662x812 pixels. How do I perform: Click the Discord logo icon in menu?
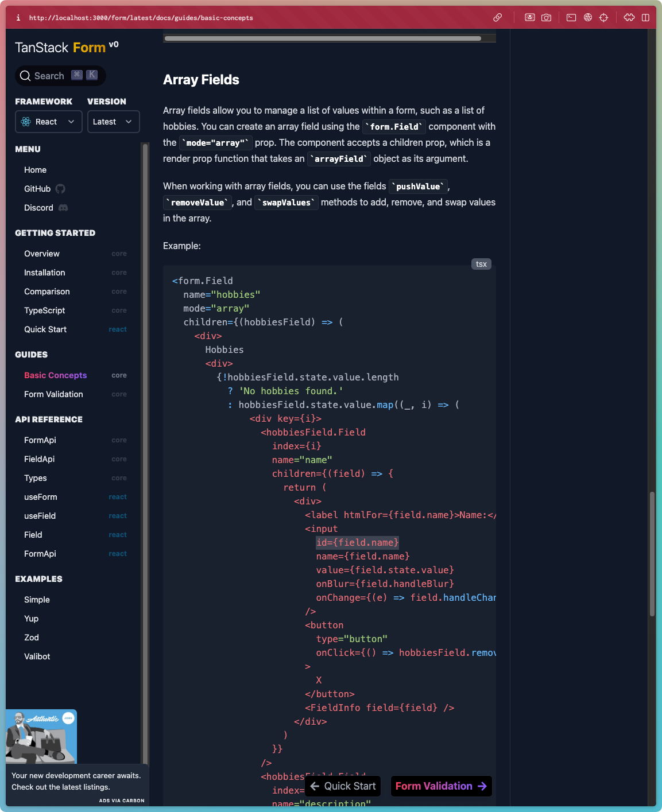coord(63,208)
